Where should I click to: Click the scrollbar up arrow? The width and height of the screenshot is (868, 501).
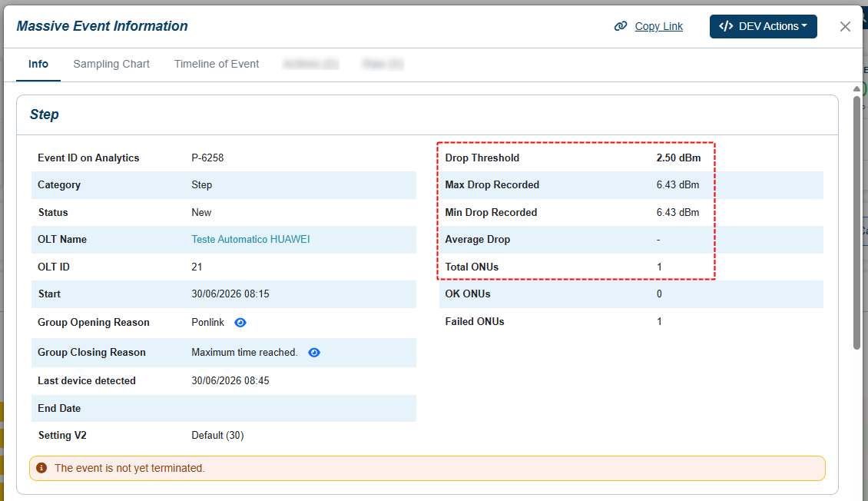[857, 88]
